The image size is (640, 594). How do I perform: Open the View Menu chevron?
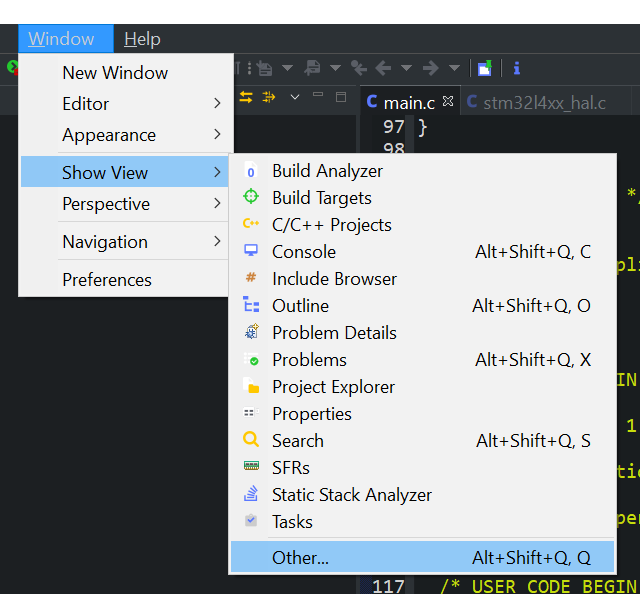295,97
